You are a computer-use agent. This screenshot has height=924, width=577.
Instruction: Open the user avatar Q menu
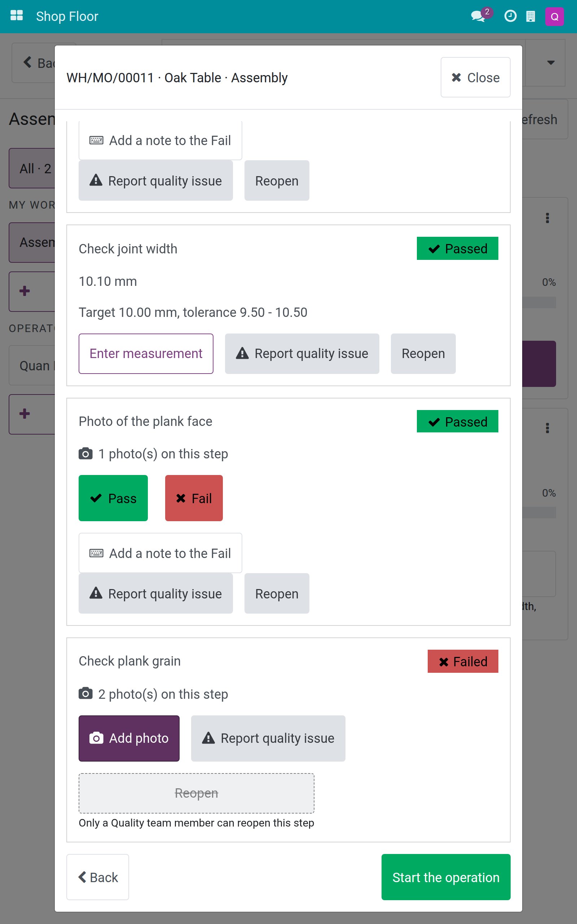click(555, 16)
